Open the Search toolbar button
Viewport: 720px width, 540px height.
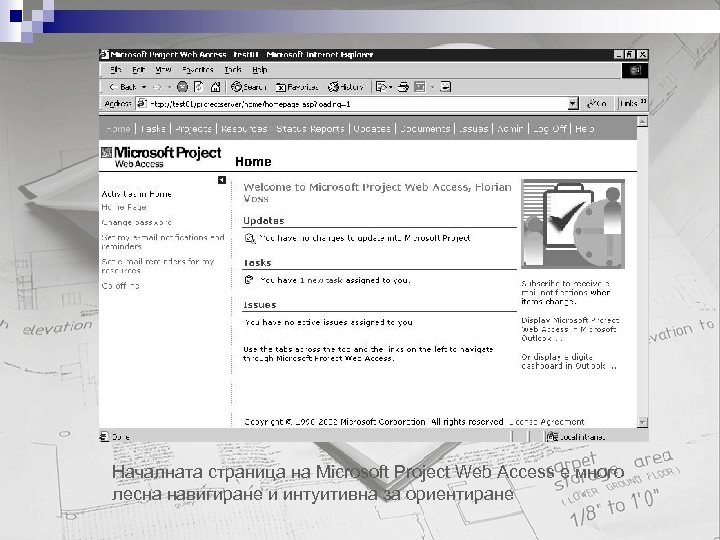[x=248, y=87]
